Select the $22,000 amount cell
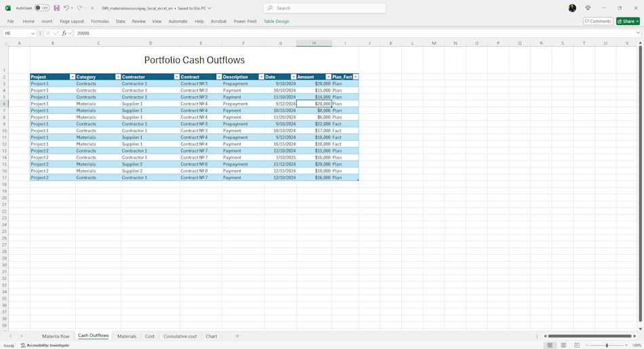 (314, 124)
